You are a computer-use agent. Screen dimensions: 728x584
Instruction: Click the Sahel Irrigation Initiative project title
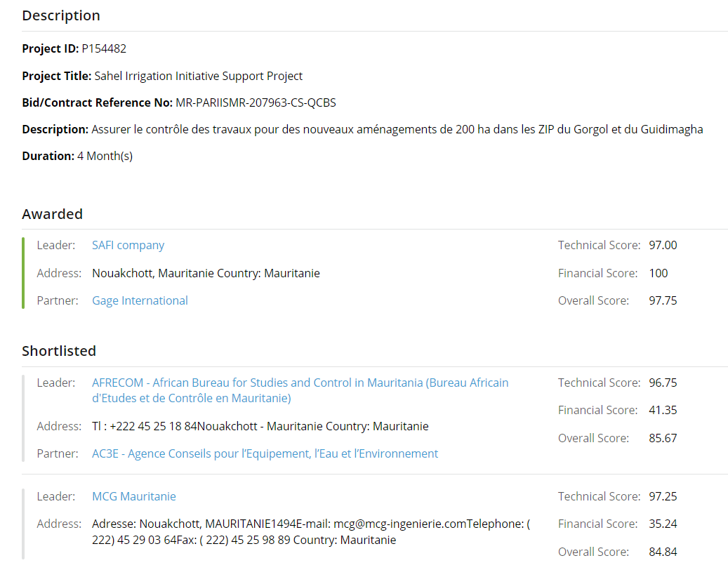click(x=199, y=76)
